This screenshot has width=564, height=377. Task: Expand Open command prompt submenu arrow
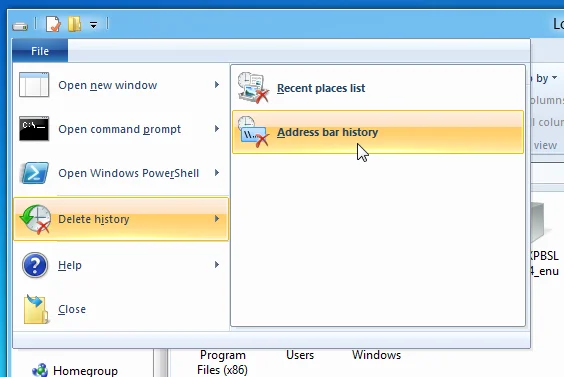217,128
